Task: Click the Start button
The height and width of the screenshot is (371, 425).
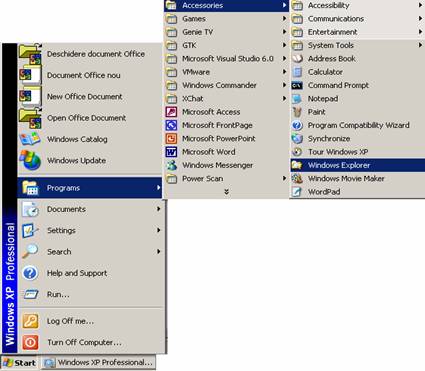Action: point(20,363)
